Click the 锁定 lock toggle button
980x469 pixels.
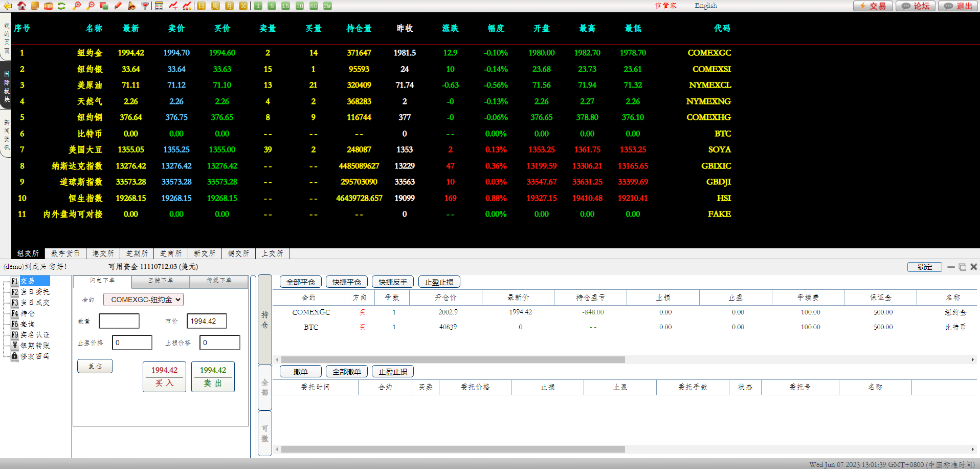coord(924,267)
